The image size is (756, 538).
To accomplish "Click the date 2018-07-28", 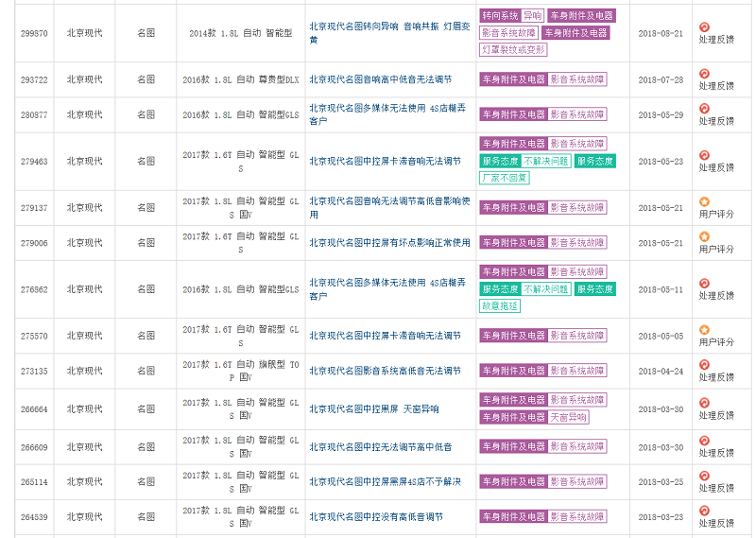I will [661, 79].
